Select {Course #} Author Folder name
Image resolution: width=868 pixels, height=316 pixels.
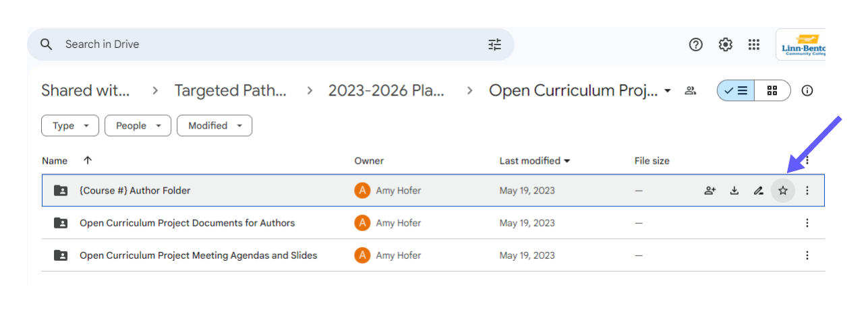pos(135,191)
